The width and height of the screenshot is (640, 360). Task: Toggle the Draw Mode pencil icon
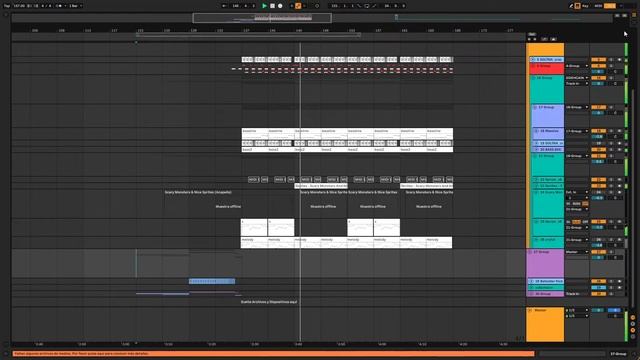(571, 6)
